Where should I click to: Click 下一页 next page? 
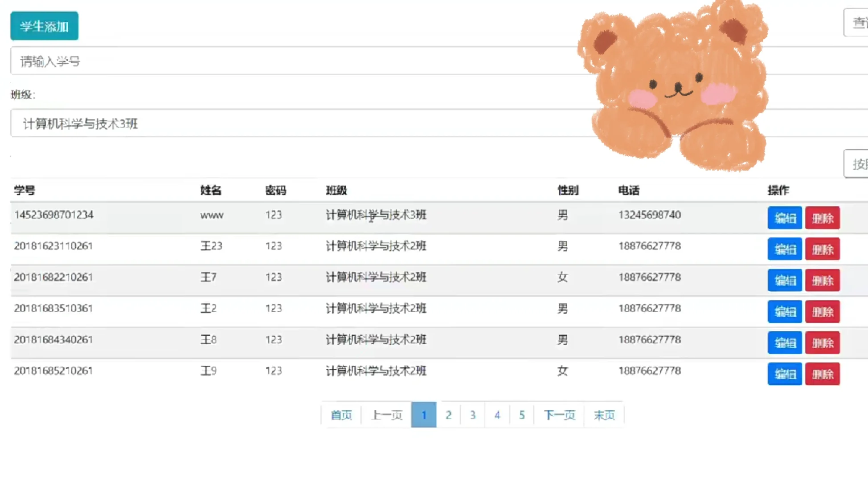click(x=558, y=414)
